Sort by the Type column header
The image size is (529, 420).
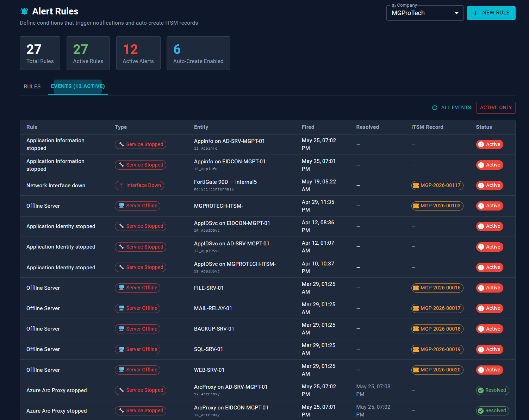click(121, 127)
